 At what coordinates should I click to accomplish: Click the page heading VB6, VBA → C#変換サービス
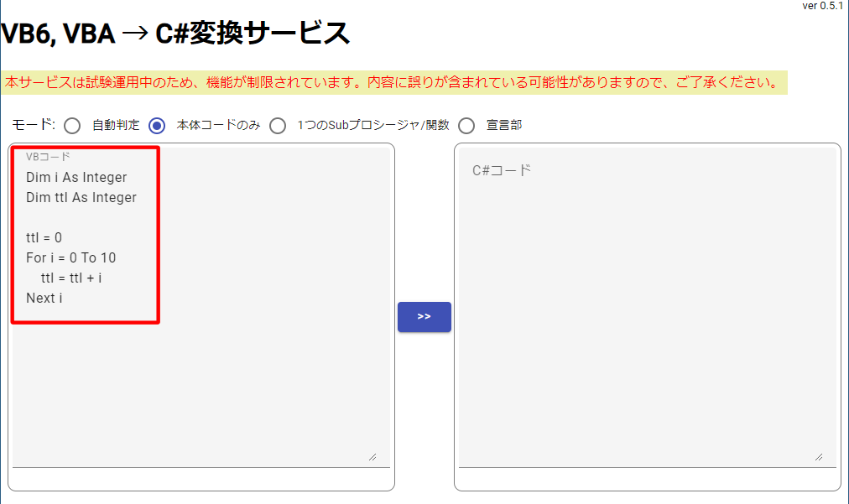175,34
